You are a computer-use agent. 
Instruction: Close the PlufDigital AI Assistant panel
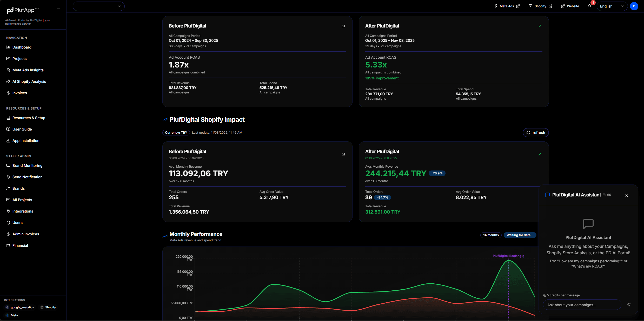click(x=626, y=196)
